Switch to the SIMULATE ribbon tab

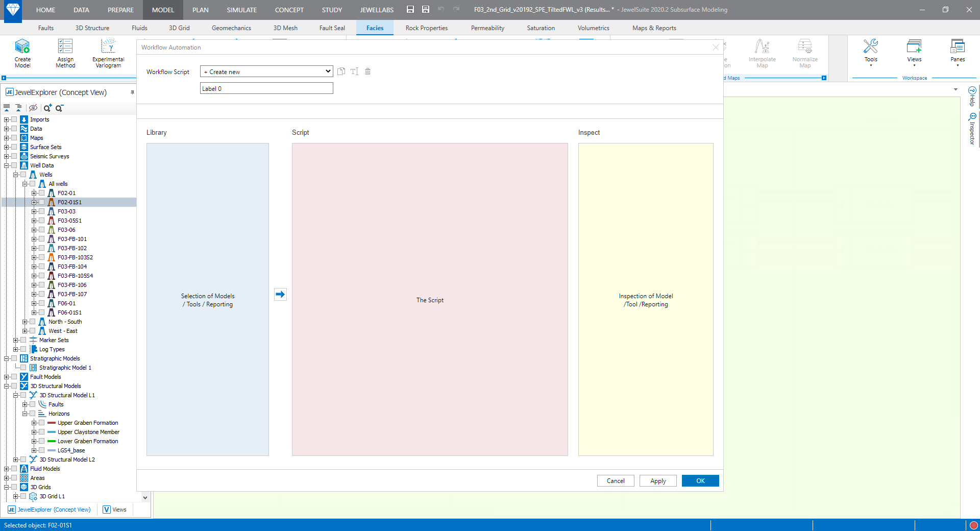(242, 10)
